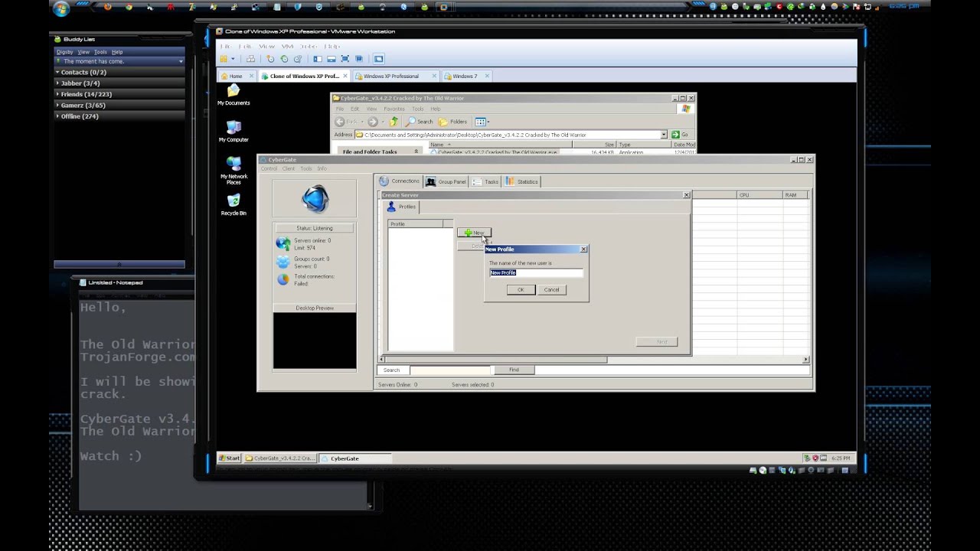This screenshot has height=551, width=980.
Task: Open the Tasks tab in CyberGate
Action: [485, 181]
